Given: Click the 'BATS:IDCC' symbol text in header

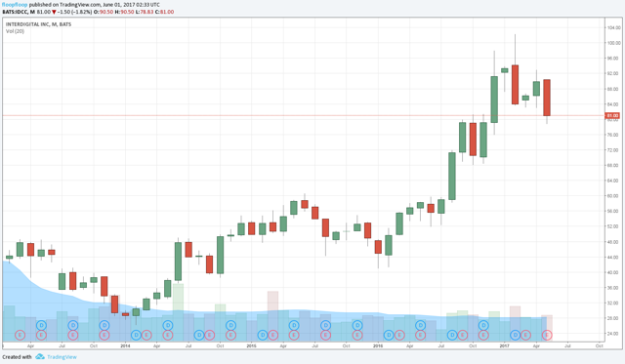Looking at the screenshot, I should tap(15, 12).
